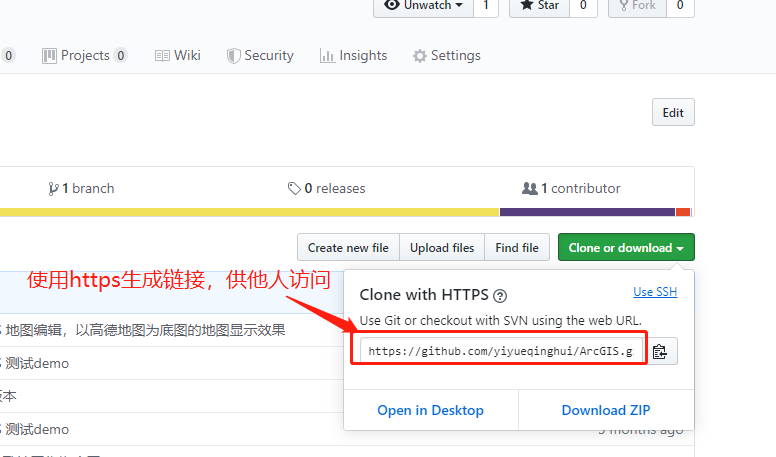
Task: Click the yellow language bar segment
Action: [x=249, y=212]
